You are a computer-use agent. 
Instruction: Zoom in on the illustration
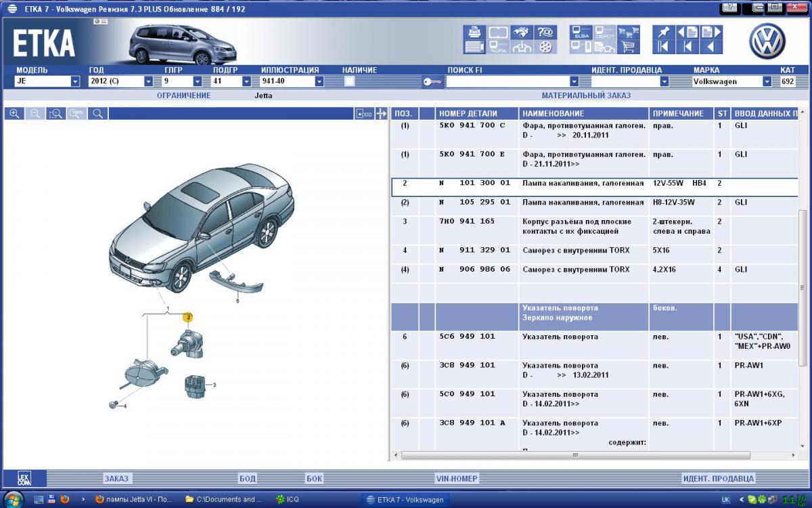(x=14, y=114)
